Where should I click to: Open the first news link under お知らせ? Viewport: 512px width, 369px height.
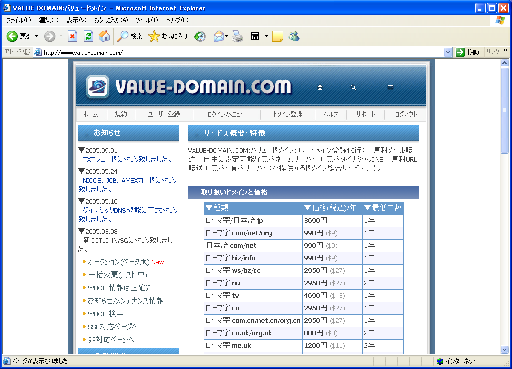click(x=127, y=159)
